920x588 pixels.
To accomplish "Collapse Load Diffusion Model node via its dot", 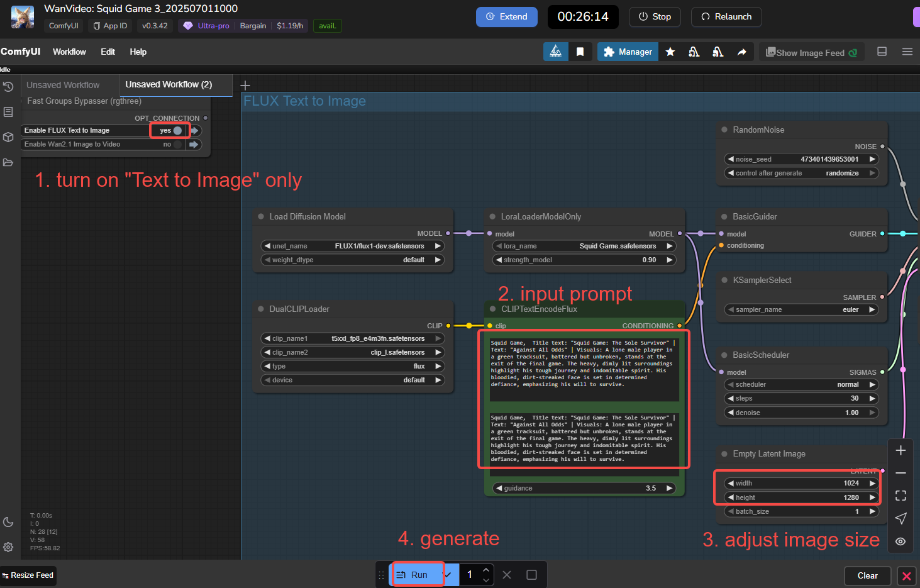I will 261,216.
